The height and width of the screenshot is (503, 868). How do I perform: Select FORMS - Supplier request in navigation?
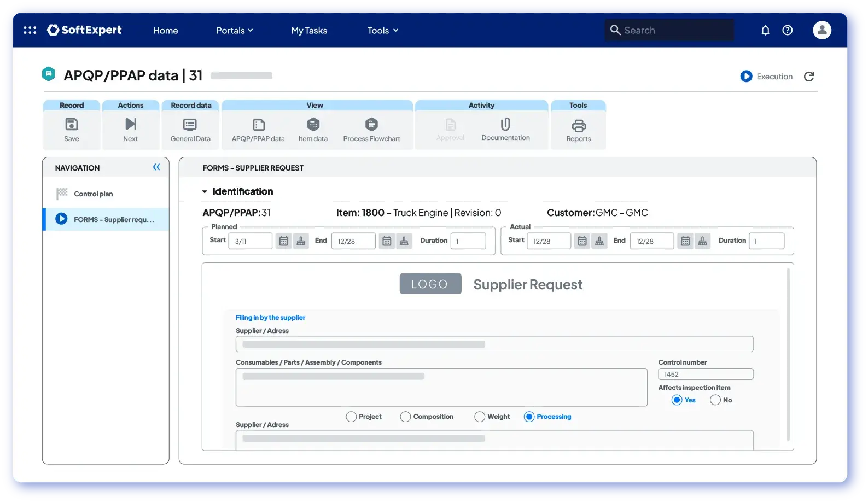coord(106,219)
